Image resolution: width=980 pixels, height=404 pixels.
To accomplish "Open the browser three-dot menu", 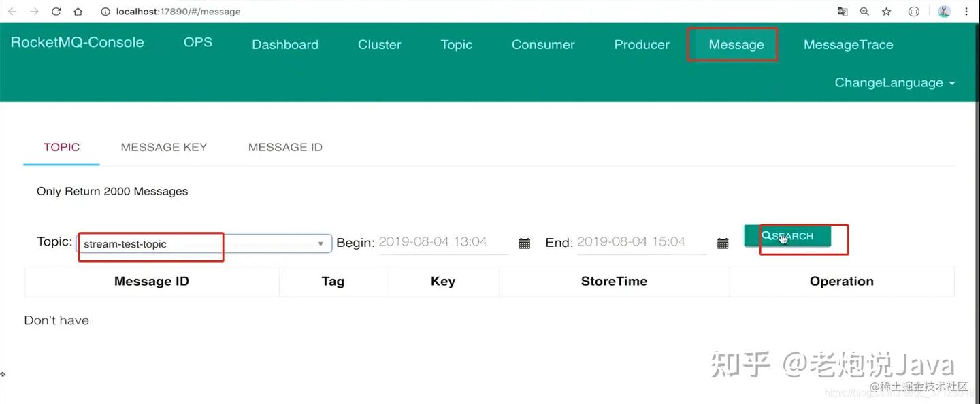I will point(966,12).
